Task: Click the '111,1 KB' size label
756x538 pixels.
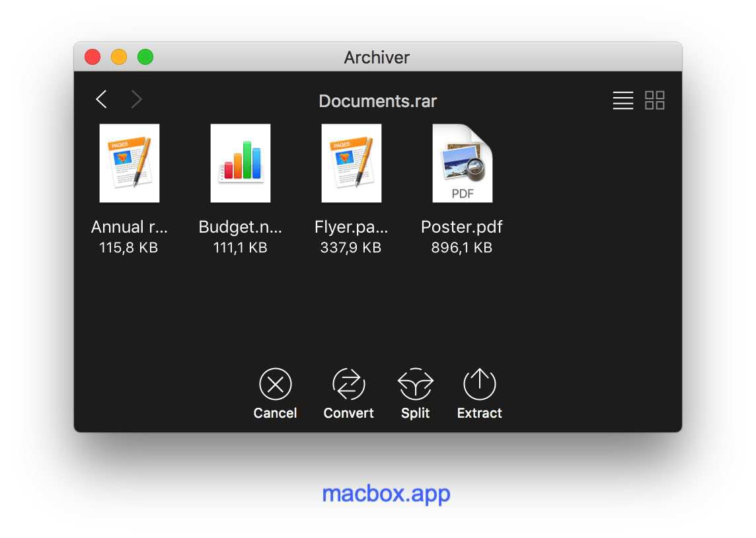Action: (x=240, y=248)
